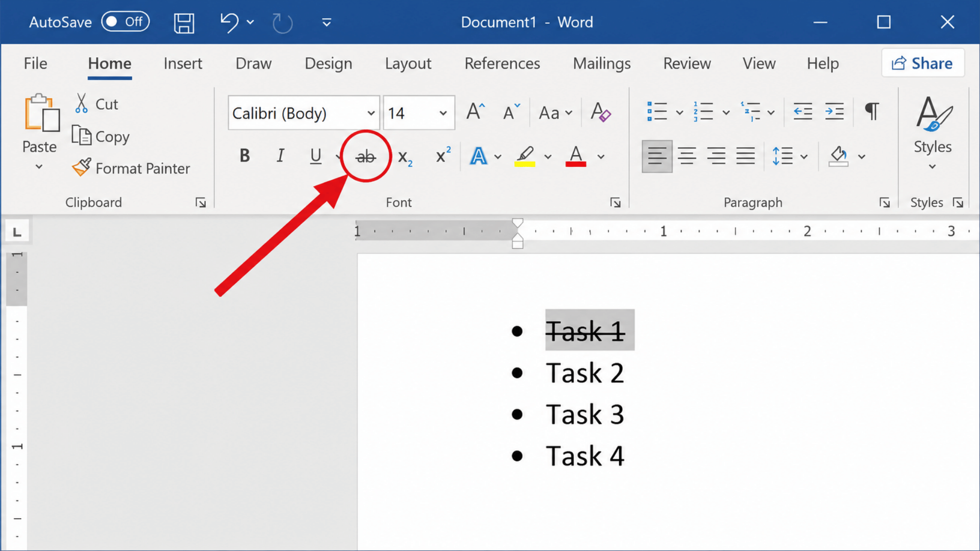Open font color dropdown arrow
The image size is (980, 551).
click(x=601, y=157)
